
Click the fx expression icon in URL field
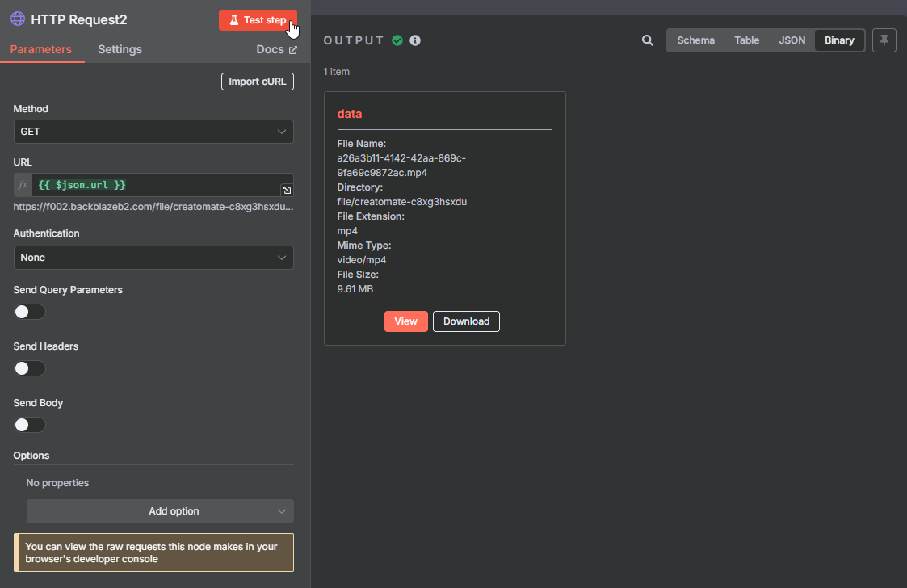pos(23,185)
